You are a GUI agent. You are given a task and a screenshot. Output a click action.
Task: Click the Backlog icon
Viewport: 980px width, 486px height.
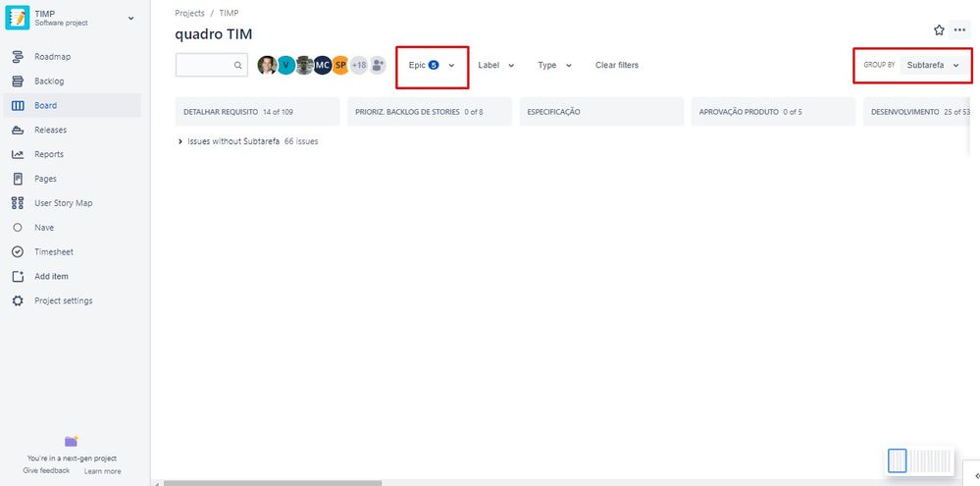point(18,81)
